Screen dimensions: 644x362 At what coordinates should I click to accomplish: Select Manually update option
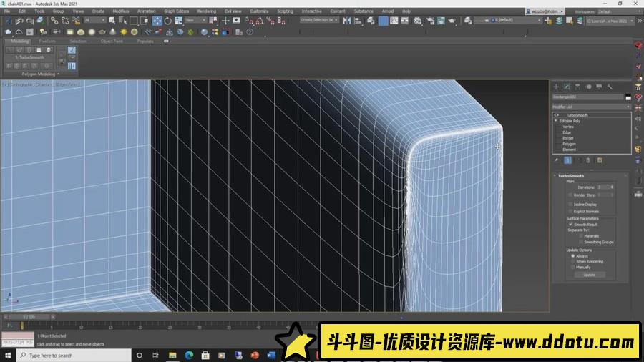point(573,267)
